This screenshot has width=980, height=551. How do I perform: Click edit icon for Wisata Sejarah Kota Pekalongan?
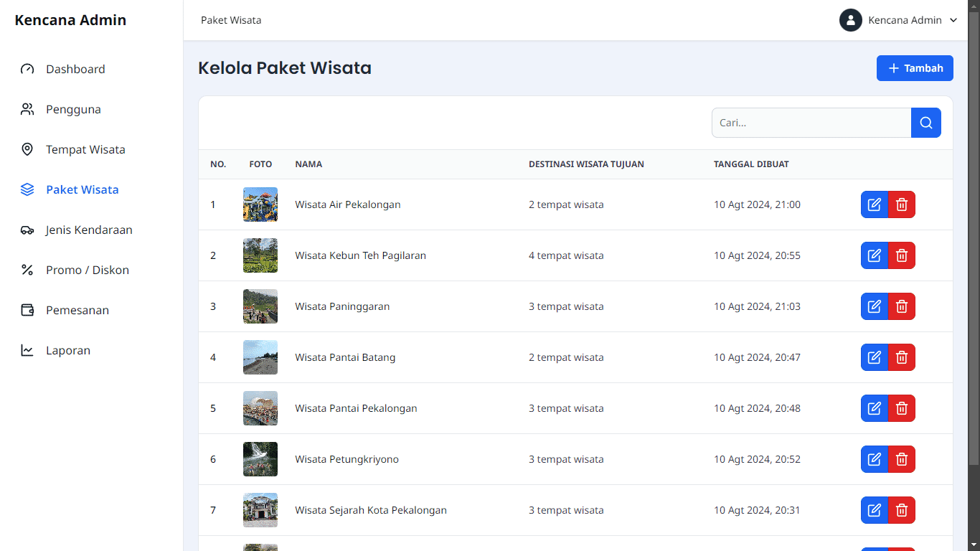tap(874, 510)
